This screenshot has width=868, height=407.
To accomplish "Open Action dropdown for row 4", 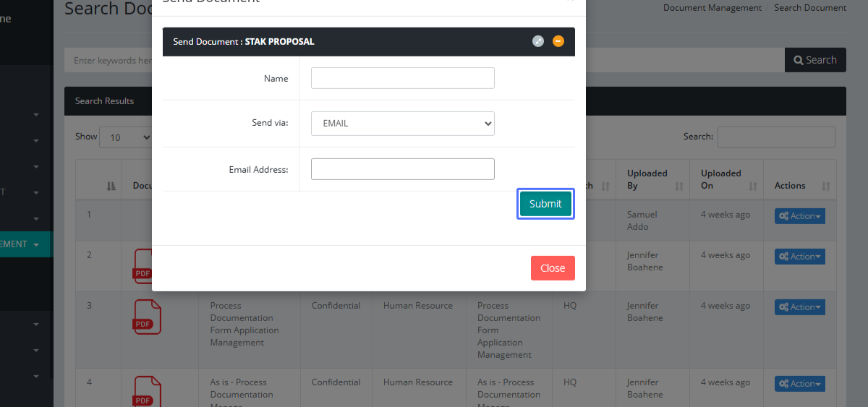I will tap(799, 383).
